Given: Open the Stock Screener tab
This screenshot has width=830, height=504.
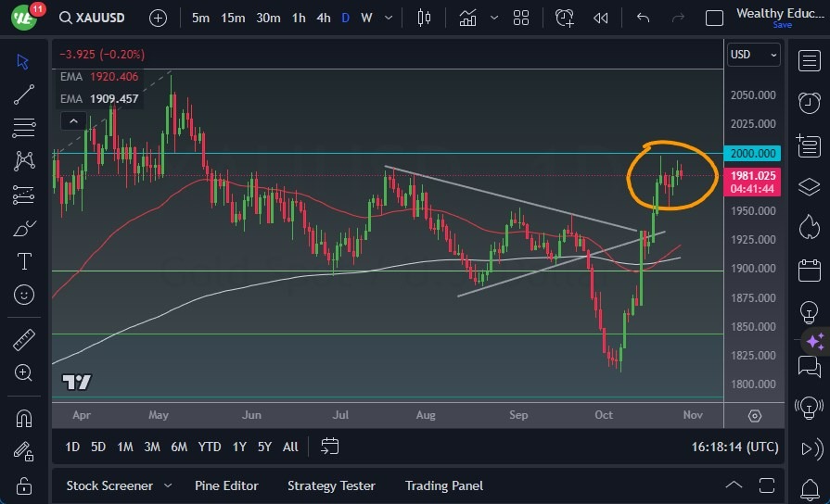Looking at the screenshot, I should 109,485.
